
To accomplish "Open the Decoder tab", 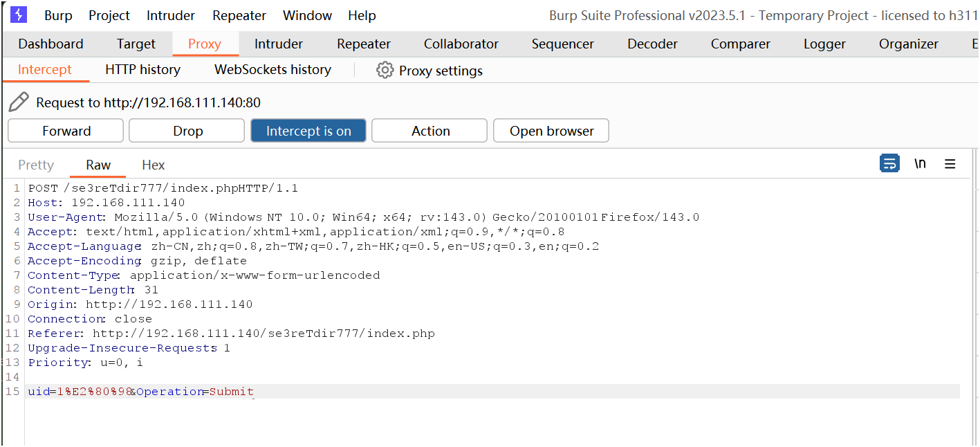I will pos(653,44).
